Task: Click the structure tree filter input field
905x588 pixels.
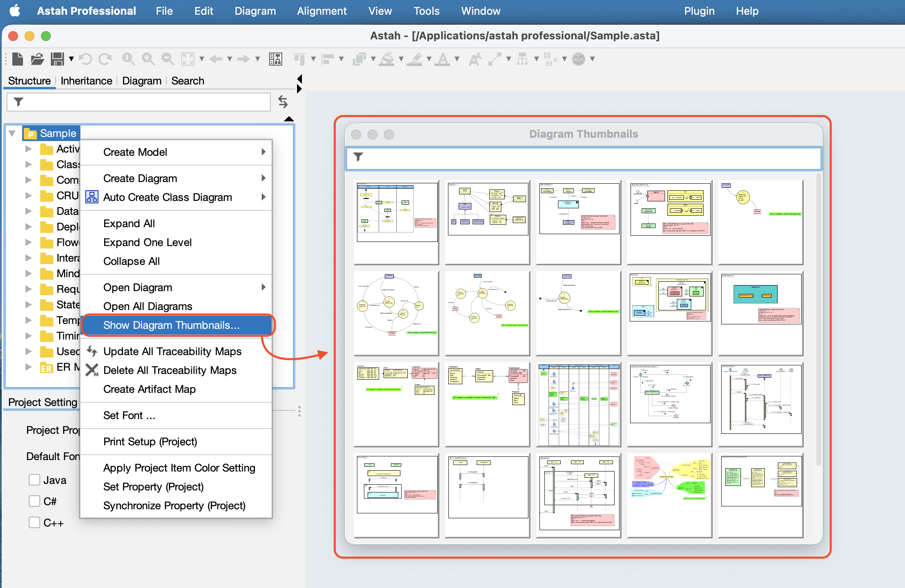Action: point(139,102)
